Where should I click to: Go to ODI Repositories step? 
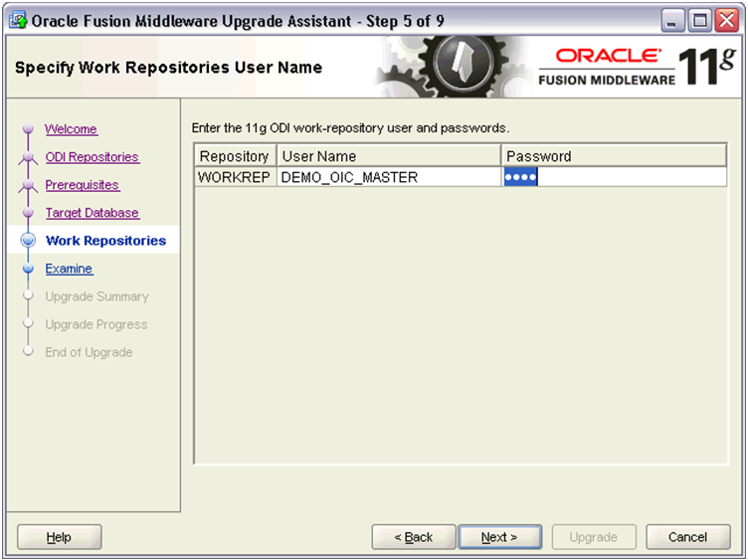pyautogui.click(x=93, y=157)
